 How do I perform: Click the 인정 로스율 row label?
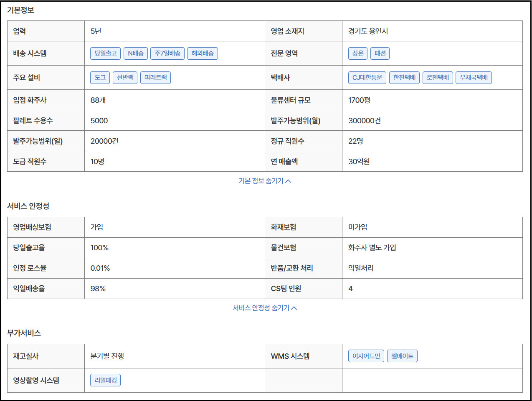click(x=30, y=268)
